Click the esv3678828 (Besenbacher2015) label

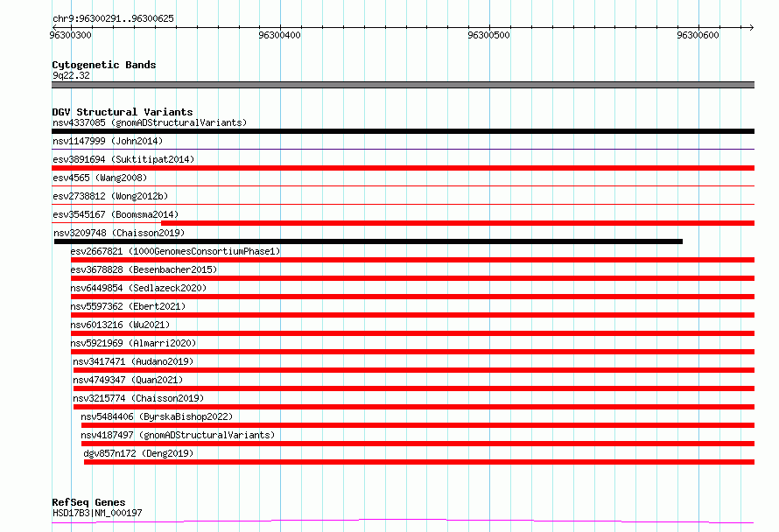click(144, 269)
